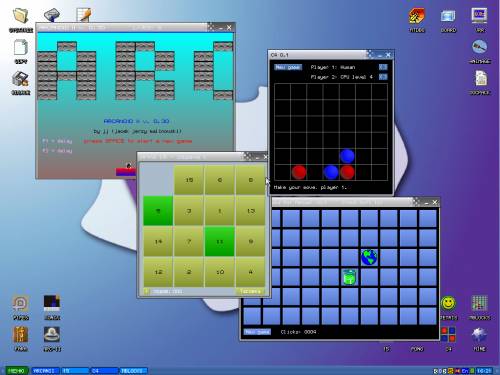Open the red-blue C4 desktop icon
This screenshot has width=500, height=375.
click(448, 335)
